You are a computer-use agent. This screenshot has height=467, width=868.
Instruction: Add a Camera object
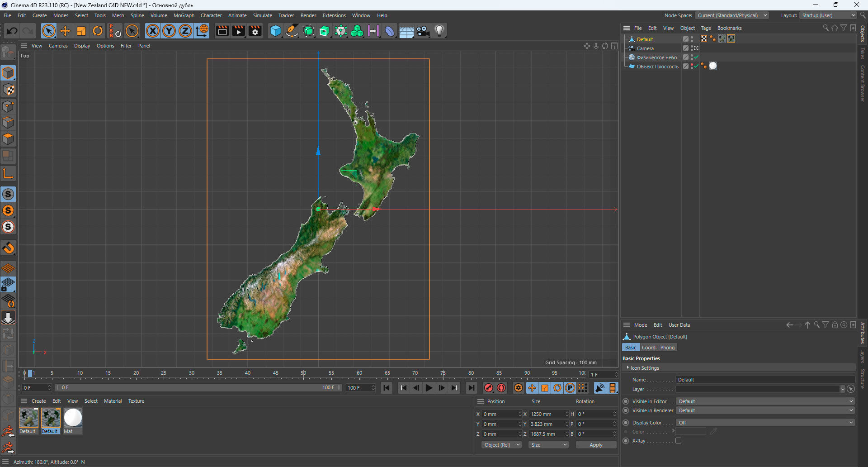[x=423, y=31]
